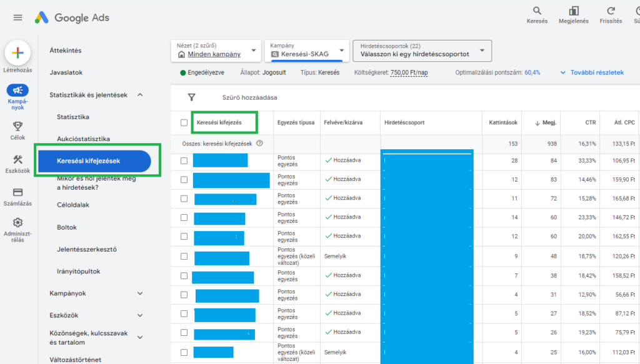Click the Keresés magnifier icon

537,11
